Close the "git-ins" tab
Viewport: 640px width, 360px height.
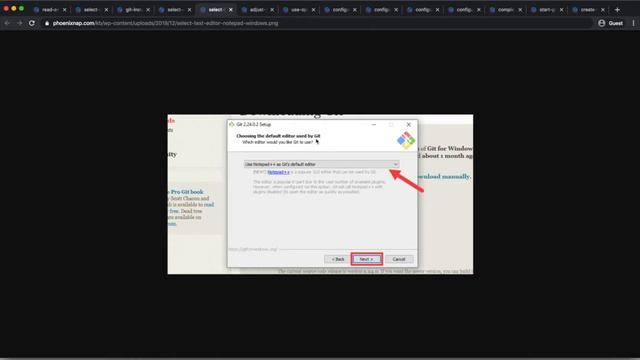[x=148, y=10]
